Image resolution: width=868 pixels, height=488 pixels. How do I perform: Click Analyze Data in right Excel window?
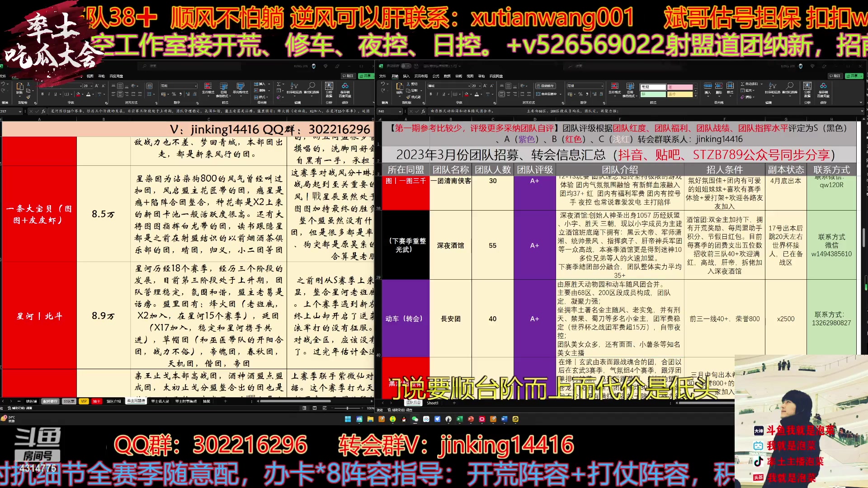[x=807, y=89]
